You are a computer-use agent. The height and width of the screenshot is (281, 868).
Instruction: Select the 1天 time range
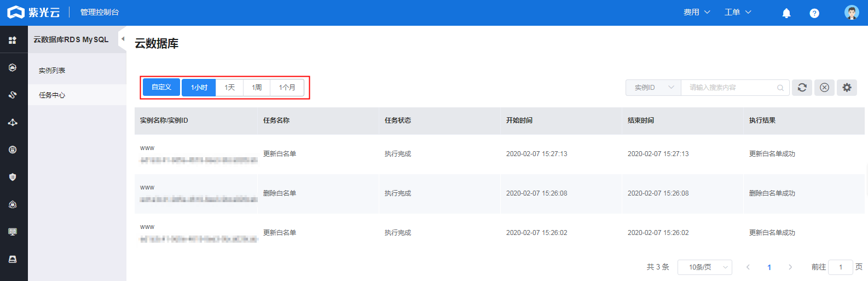230,88
